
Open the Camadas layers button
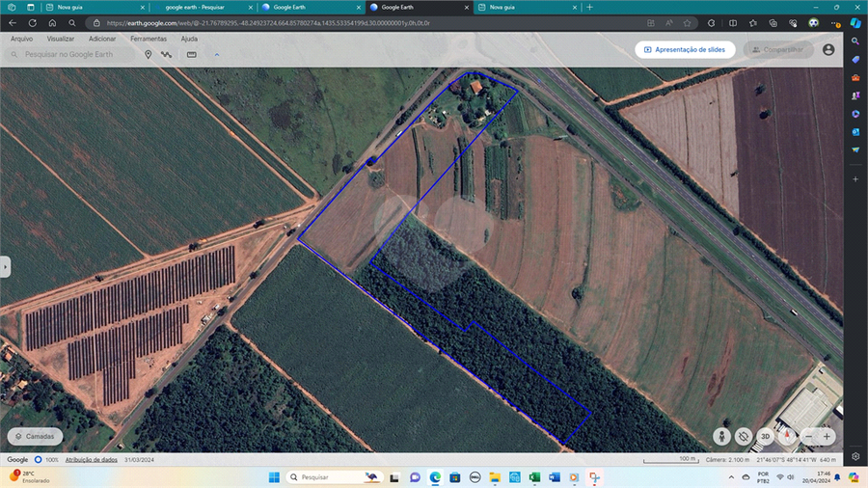pos(35,436)
